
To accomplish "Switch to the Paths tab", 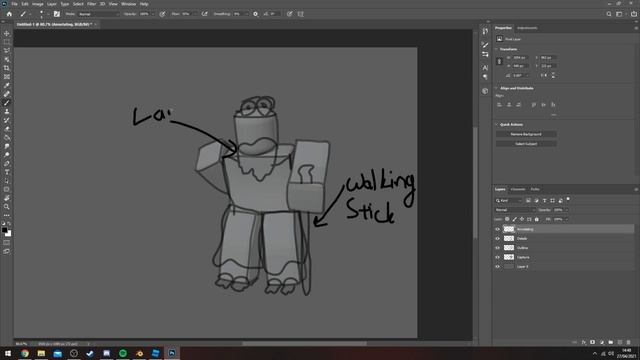I will click(x=535, y=189).
